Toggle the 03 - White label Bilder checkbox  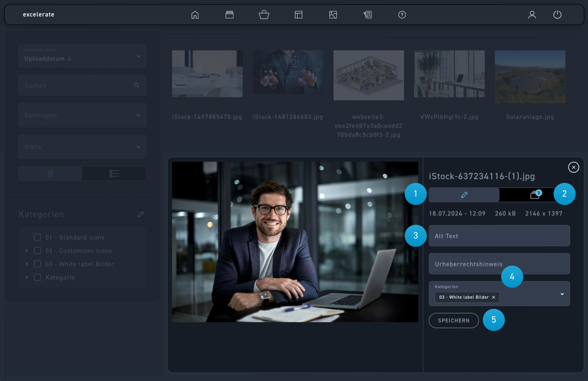(x=38, y=264)
